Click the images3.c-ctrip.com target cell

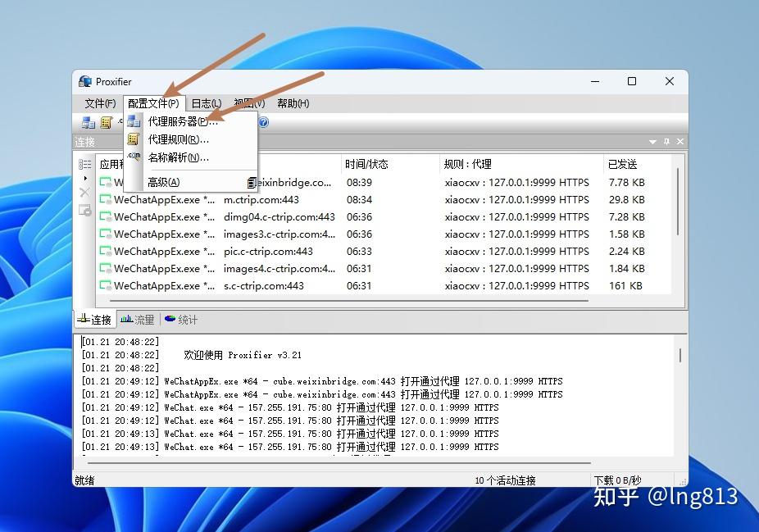click(x=280, y=234)
